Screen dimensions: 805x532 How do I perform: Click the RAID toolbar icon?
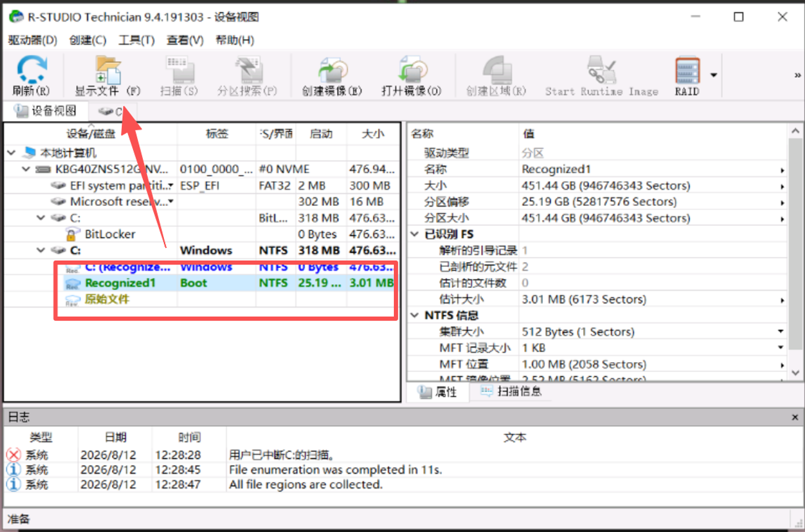point(687,70)
